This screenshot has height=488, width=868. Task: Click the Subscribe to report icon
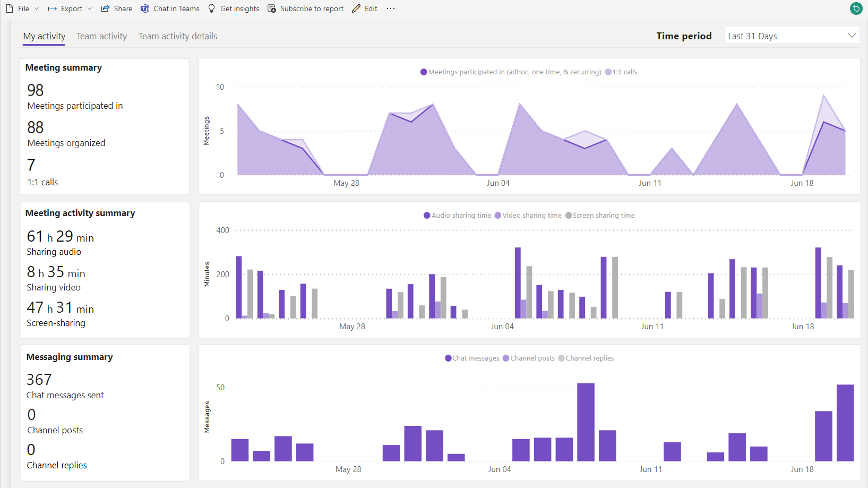(272, 8)
